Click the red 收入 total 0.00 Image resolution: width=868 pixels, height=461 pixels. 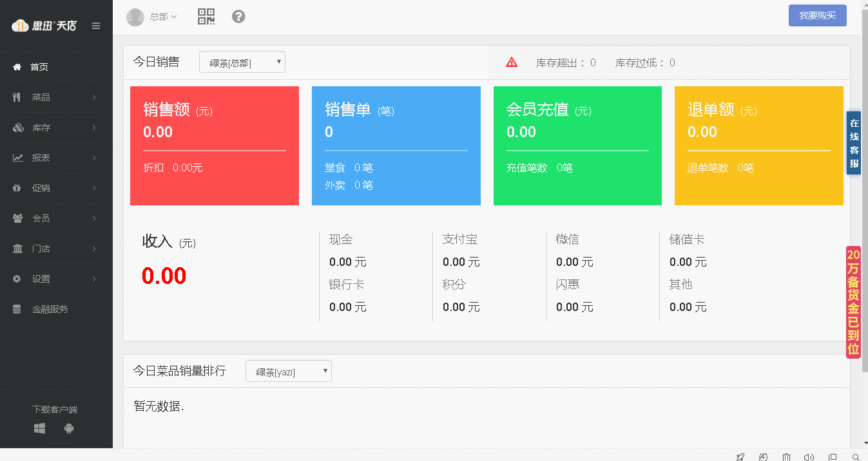point(164,276)
